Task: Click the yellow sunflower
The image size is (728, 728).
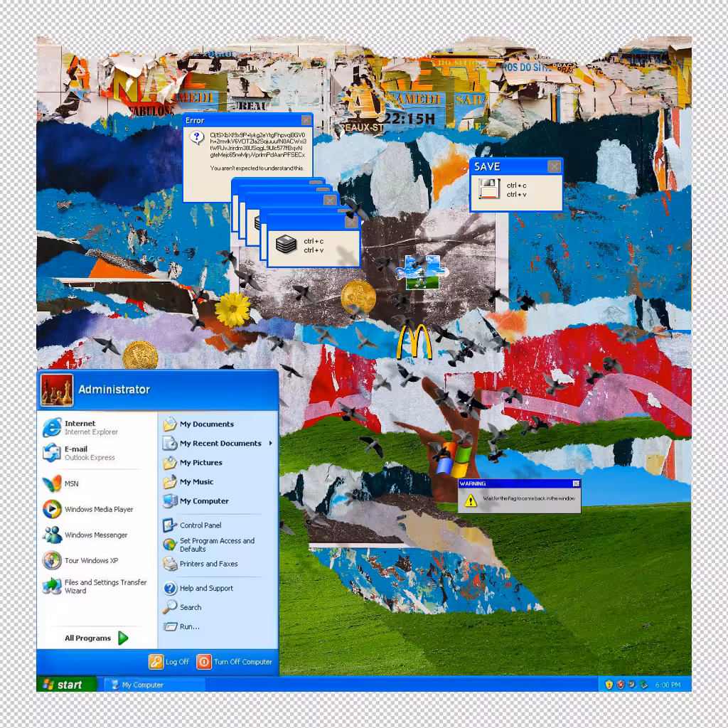Action: 232,309
